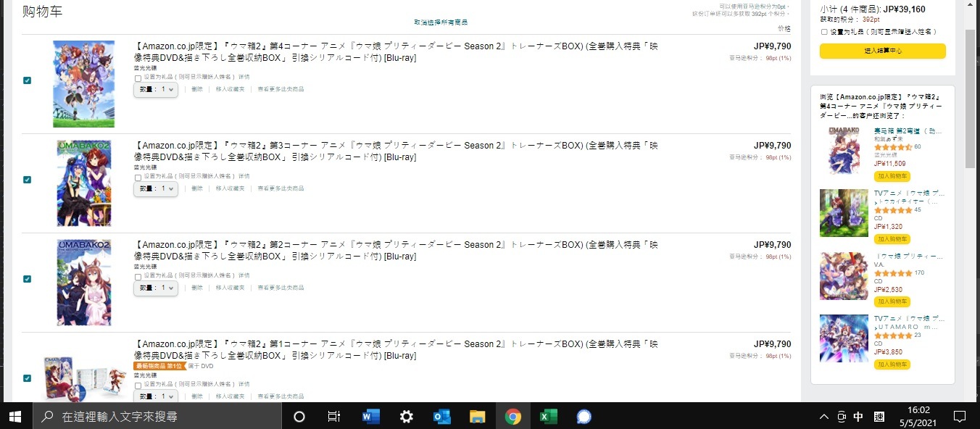Viewport: 980px width, 429px height.
Task: Show hidden system tray icons
Action: click(823, 417)
